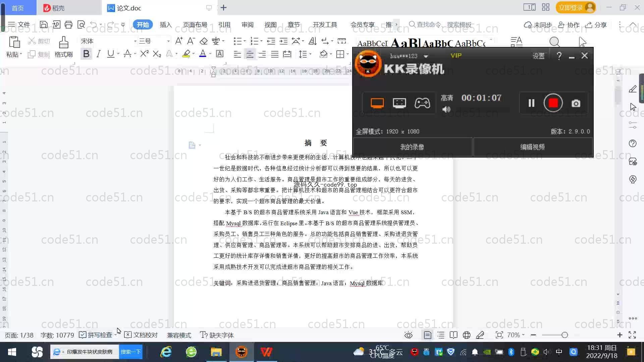This screenshot has width=644, height=362.
Task: Select region mode in KK recorder
Action: (x=399, y=103)
